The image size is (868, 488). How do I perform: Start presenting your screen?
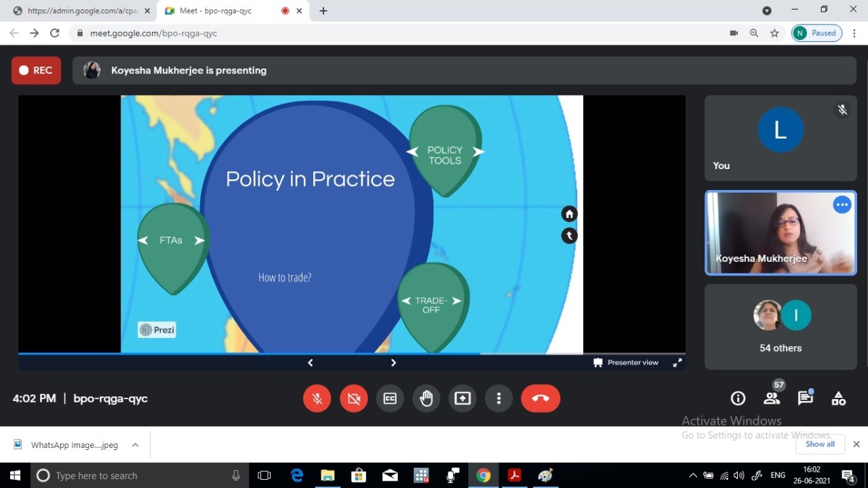(462, 398)
